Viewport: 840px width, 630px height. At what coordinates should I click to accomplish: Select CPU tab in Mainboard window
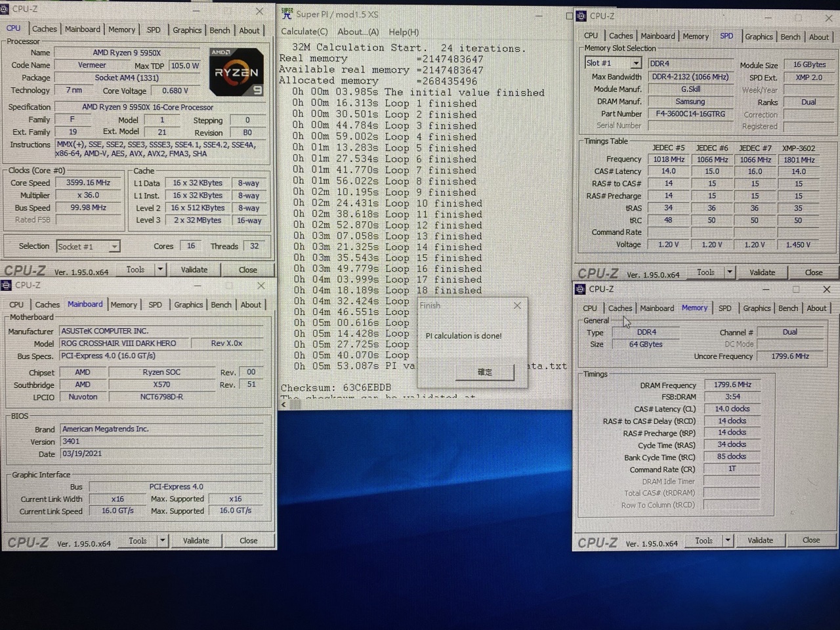click(16, 304)
